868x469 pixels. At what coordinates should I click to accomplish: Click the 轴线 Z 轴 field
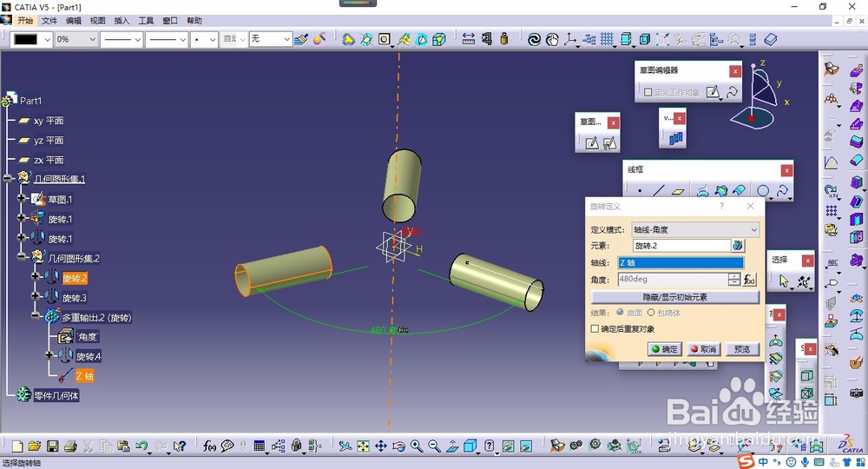(681, 262)
